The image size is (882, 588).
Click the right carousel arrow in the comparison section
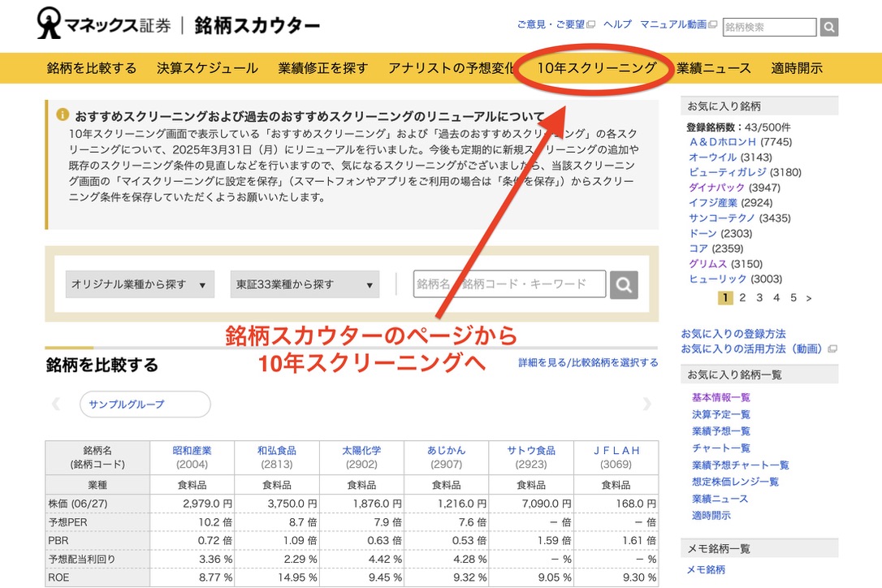point(646,404)
